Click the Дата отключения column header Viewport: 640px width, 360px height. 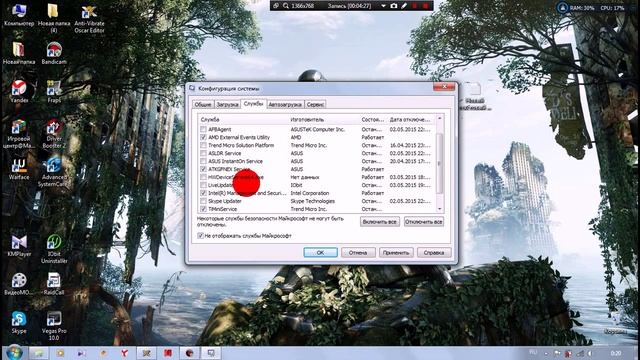(x=410, y=120)
